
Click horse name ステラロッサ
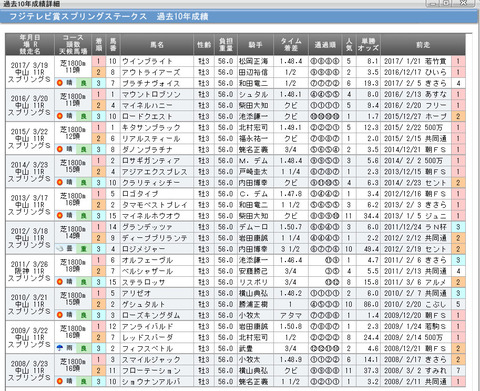coord(143,282)
